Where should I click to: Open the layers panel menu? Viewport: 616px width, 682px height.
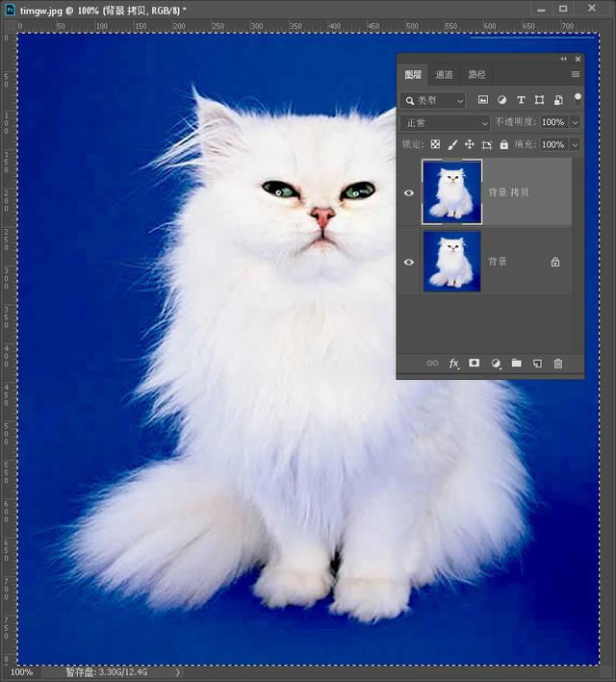(x=576, y=74)
